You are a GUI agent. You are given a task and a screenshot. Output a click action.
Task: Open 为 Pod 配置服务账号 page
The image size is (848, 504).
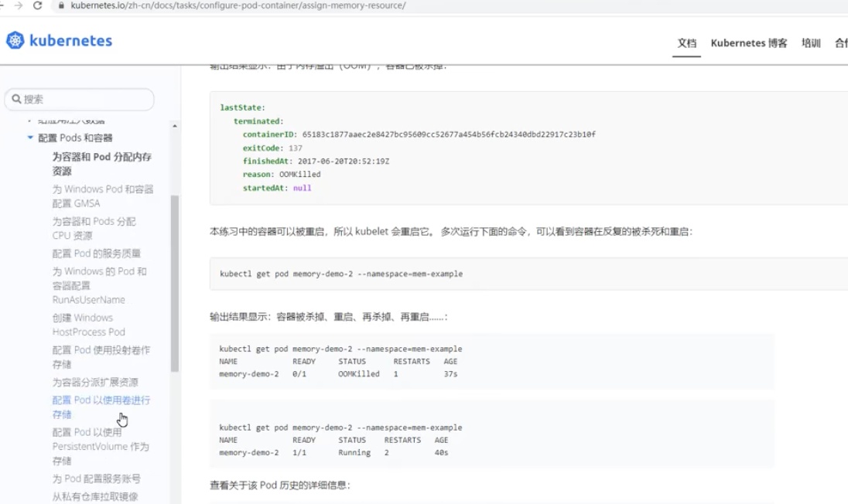[96, 478]
